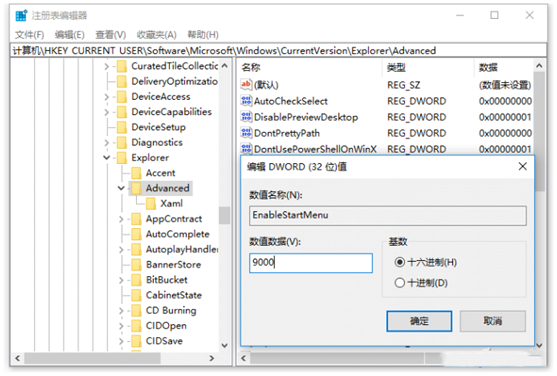Click the CIDOpen folder icon
The height and width of the screenshot is (376, 557).
click(136, 326)
